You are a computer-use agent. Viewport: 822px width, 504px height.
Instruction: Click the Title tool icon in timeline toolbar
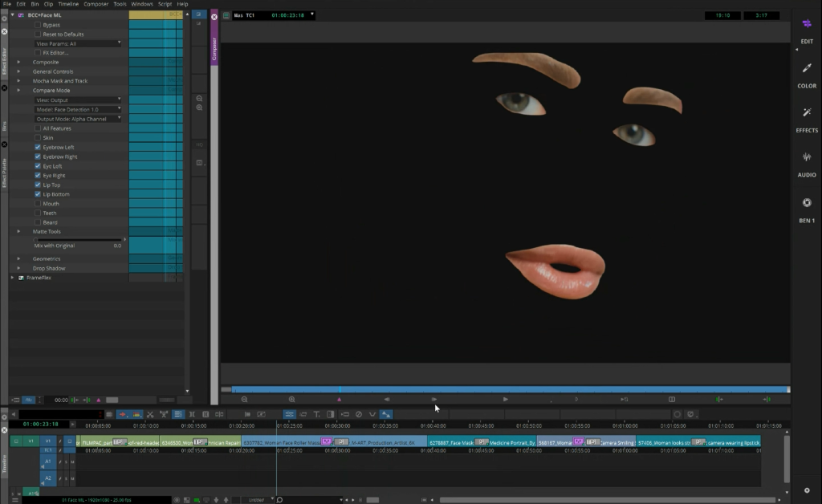316,414
